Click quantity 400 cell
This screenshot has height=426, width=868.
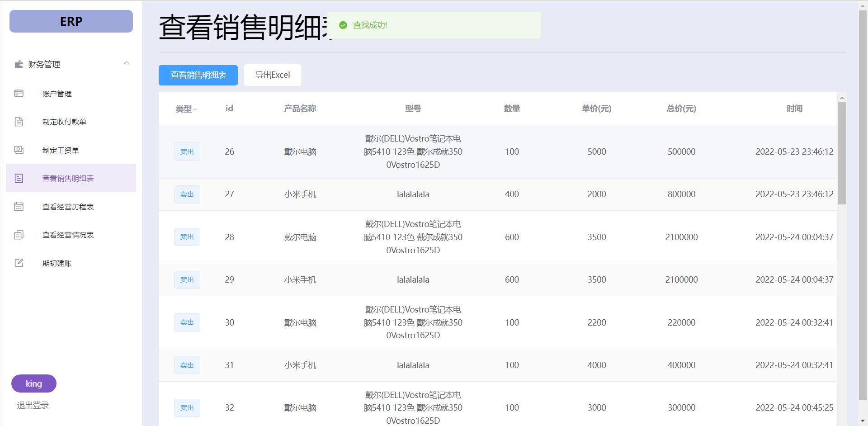tap(512, 194)
